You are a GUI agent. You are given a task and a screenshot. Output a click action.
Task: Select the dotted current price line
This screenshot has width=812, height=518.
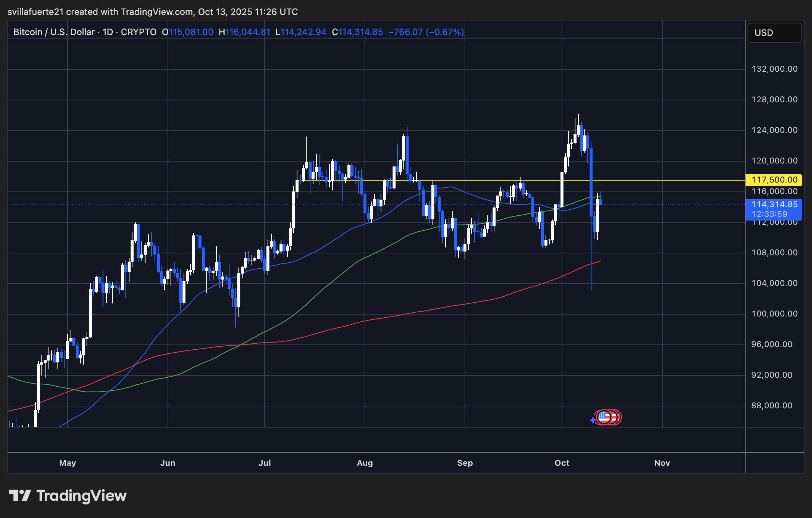pyautogui.click(x=149, y=205)
